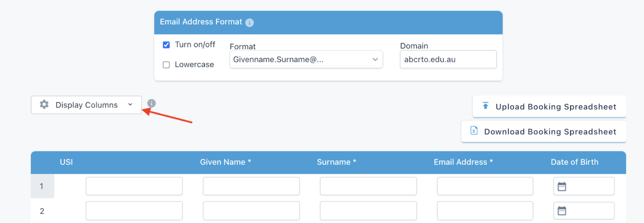Select row number 2 in the table
644x223 pixels.
coord(42,211)
